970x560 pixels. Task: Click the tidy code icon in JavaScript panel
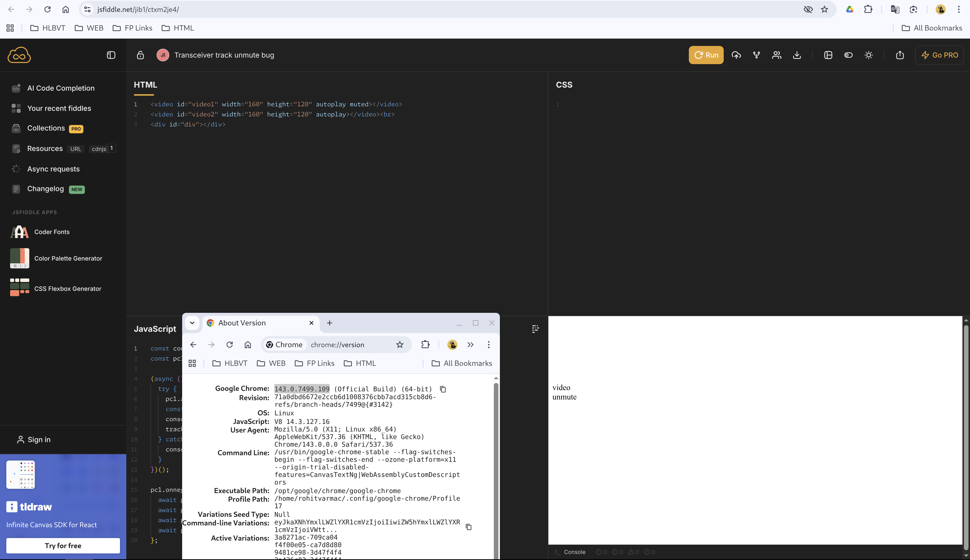535,329
